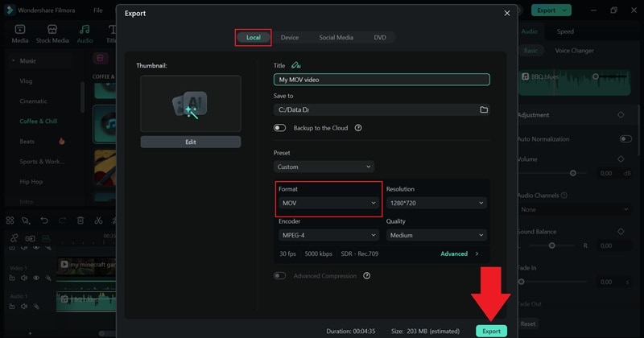644x338 pixels.
Task: Select the Cinematic music category
Action: (33, 101)
